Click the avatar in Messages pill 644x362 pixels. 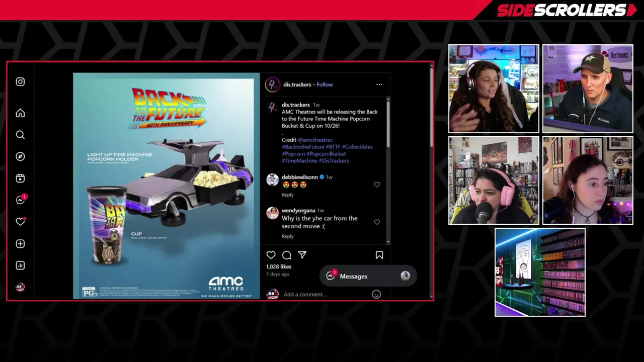[x=405, y=276]
